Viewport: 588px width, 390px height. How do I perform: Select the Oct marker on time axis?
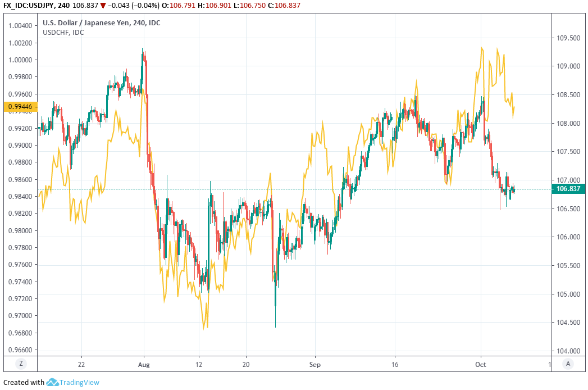481,364
